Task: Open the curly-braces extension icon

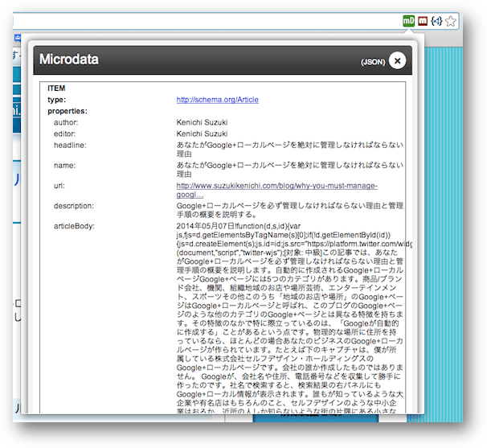Action: [436, 21]
